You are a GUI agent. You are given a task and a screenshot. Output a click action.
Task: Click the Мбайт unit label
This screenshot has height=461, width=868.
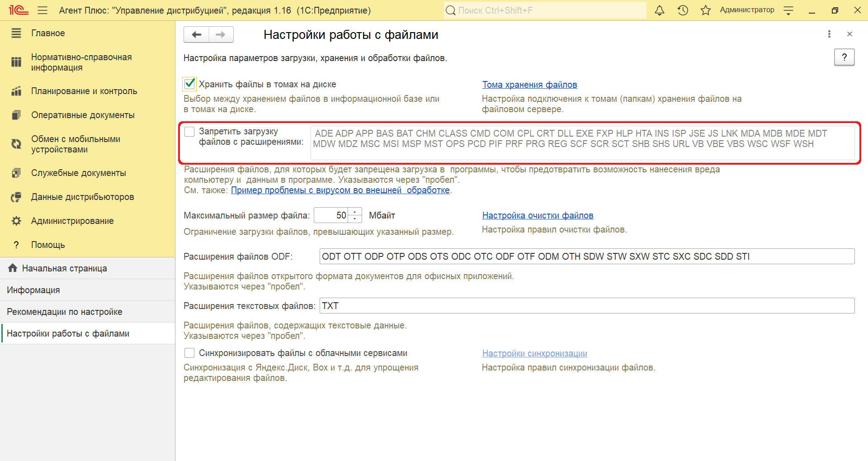point(382,215)
